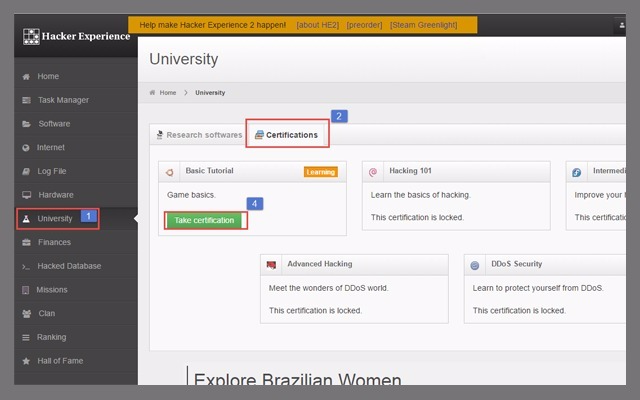The image size is (640, 400).
Task: Click the Research softwares tab icon
Action: click(160, 135)
